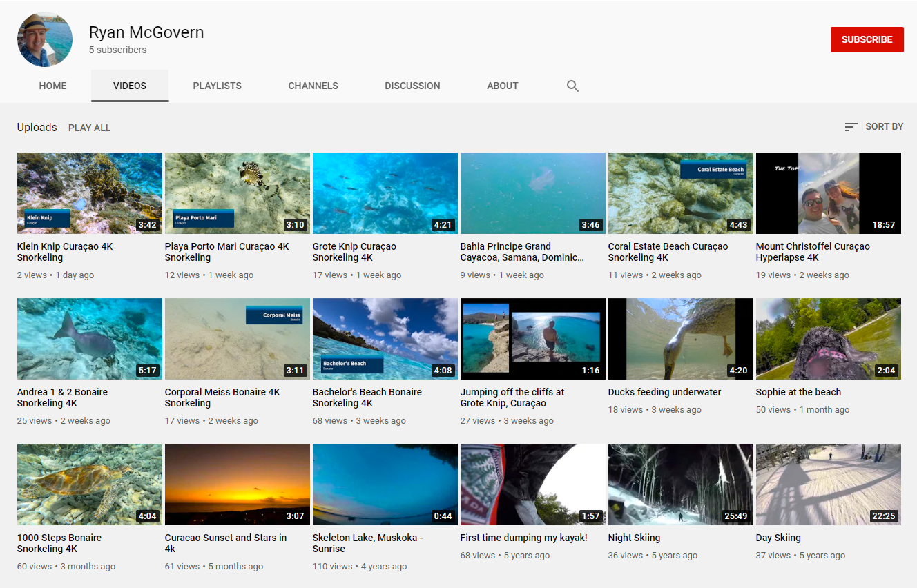The height and width of the screenshot is (588, 917).
Task: Open the Klein Knip Curaçao 4K Snorkeling title
Action: (x=65, y=251)
